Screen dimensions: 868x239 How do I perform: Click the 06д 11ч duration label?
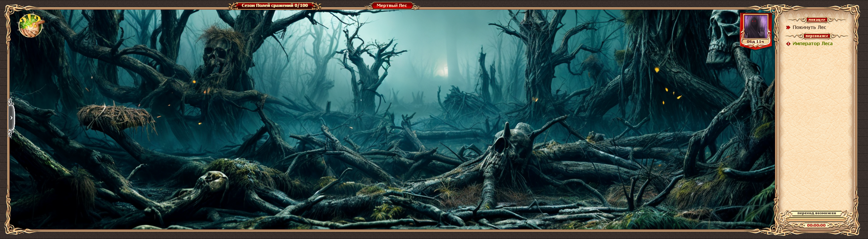coord(755,42)
